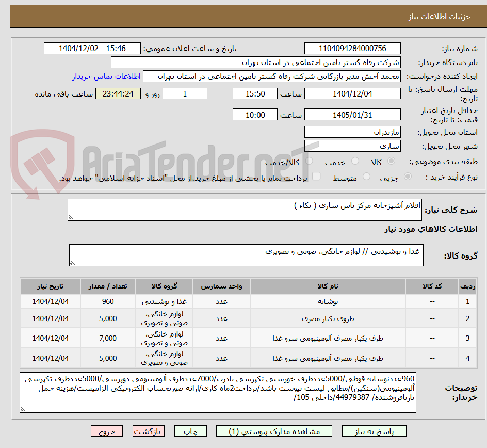
Task: Click the resize grip of the buyer notes textarea
Action: [x=23, y=409]
